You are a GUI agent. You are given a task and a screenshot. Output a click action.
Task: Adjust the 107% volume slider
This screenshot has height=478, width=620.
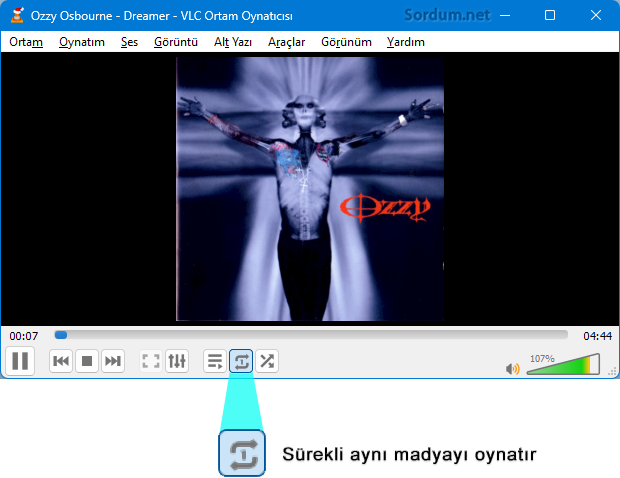coord(563,364)
